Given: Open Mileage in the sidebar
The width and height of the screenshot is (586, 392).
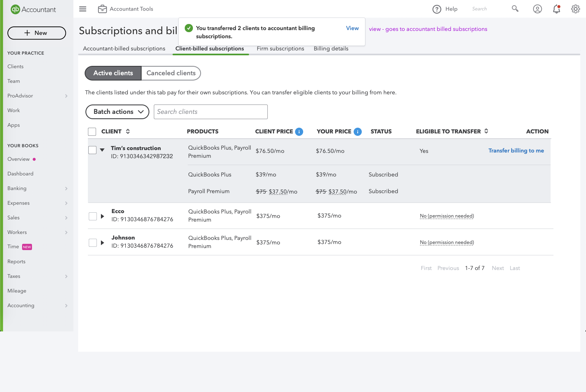Looking at the screenshot, I should [x=17, y=291].
